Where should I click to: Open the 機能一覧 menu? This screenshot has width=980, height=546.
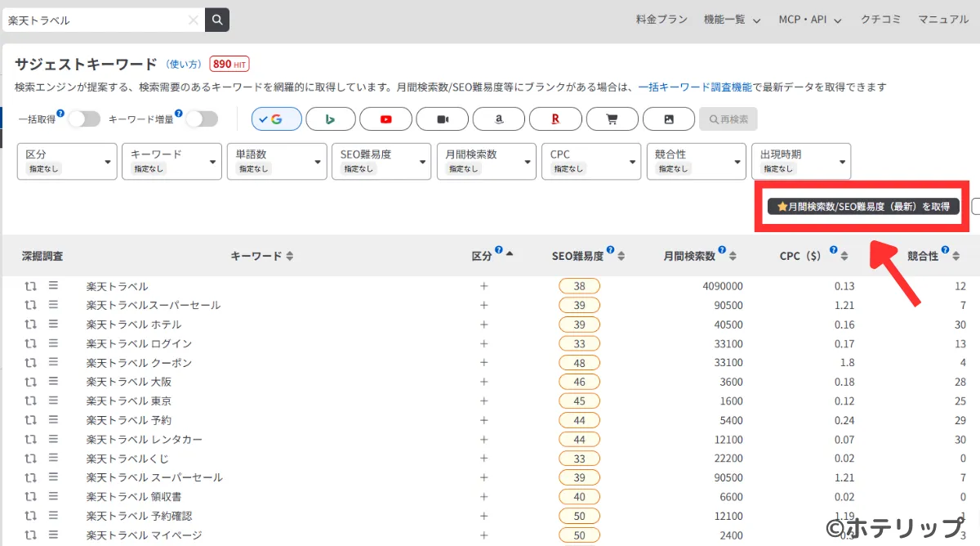[733, 20]
